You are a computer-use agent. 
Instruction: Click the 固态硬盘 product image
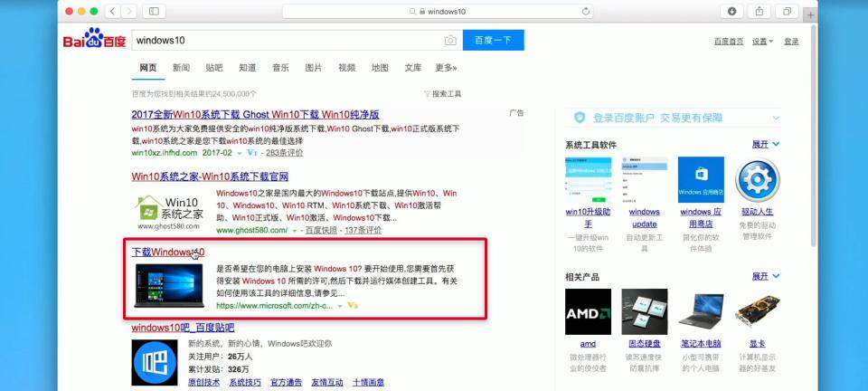(x=645, y=311)
